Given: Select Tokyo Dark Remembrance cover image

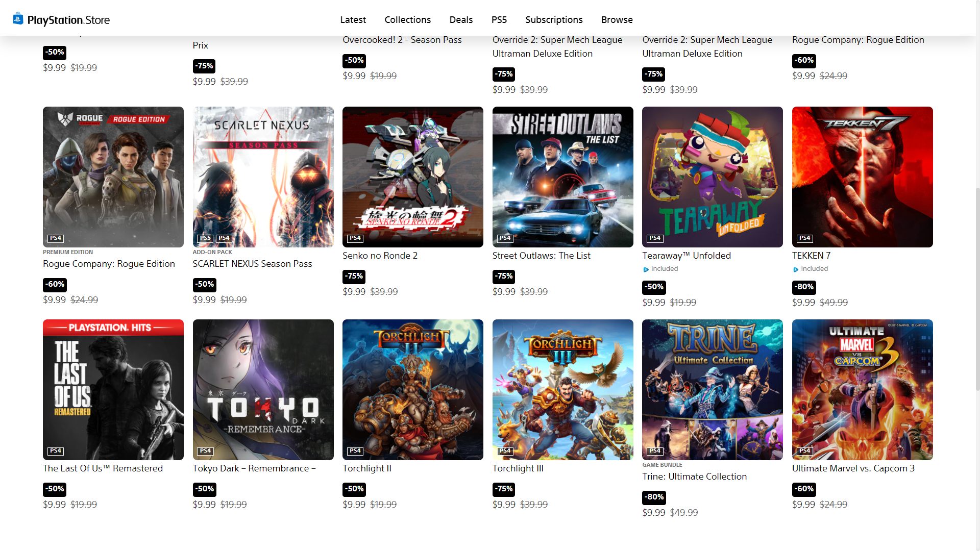Looking at the screenshot, I should point(263,390).
